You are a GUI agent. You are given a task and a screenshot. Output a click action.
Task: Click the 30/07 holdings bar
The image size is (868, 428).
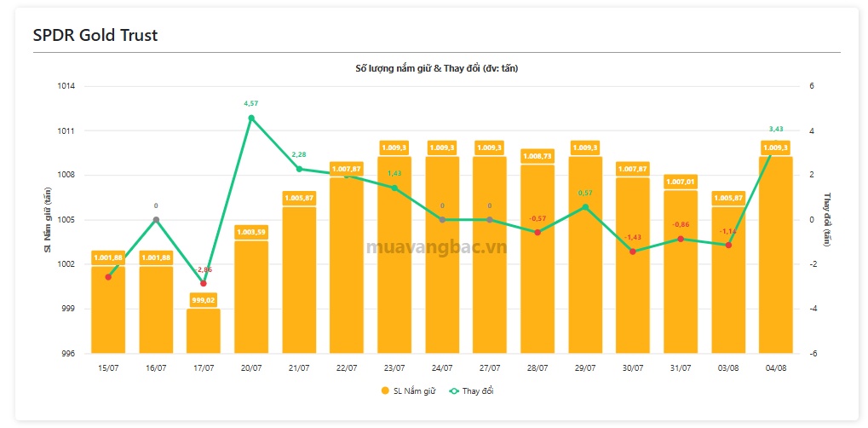(633, 265)
